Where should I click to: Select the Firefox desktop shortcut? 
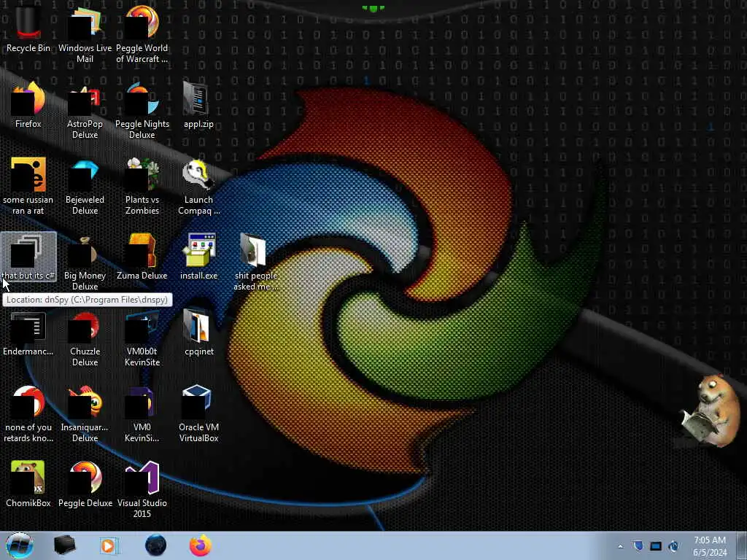28,105
